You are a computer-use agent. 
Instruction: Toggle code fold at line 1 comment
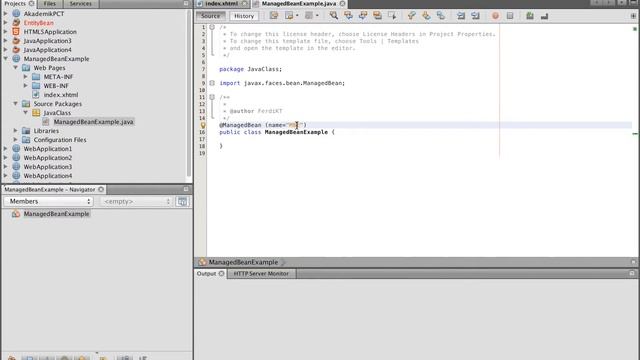[x=212, y=27]
